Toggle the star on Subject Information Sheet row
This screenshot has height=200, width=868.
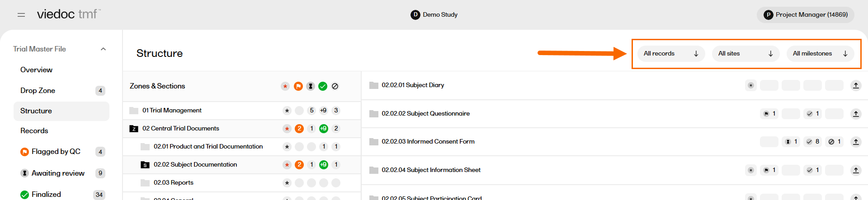[751, 170]
